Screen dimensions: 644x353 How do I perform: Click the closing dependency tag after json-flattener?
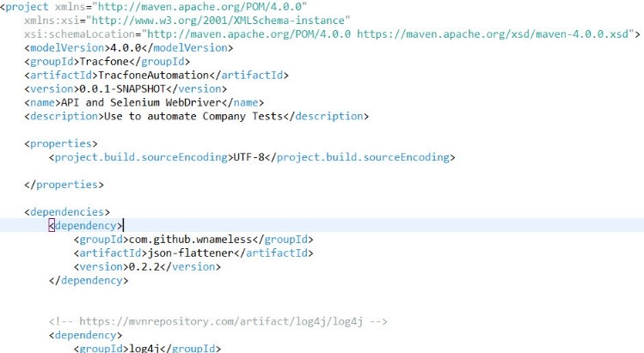(89, 281)
